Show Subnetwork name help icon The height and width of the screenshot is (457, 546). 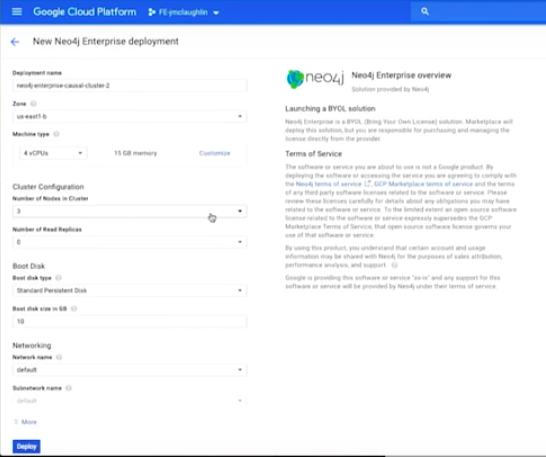pyautogui.click(x=69, y=388)
